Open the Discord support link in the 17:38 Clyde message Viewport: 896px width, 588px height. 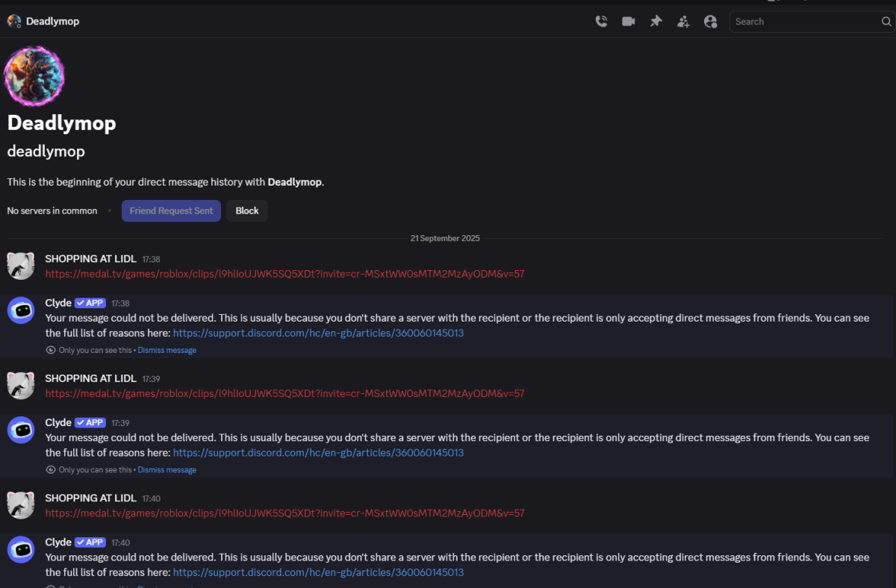pyautogui.click(x=318, y=333)
